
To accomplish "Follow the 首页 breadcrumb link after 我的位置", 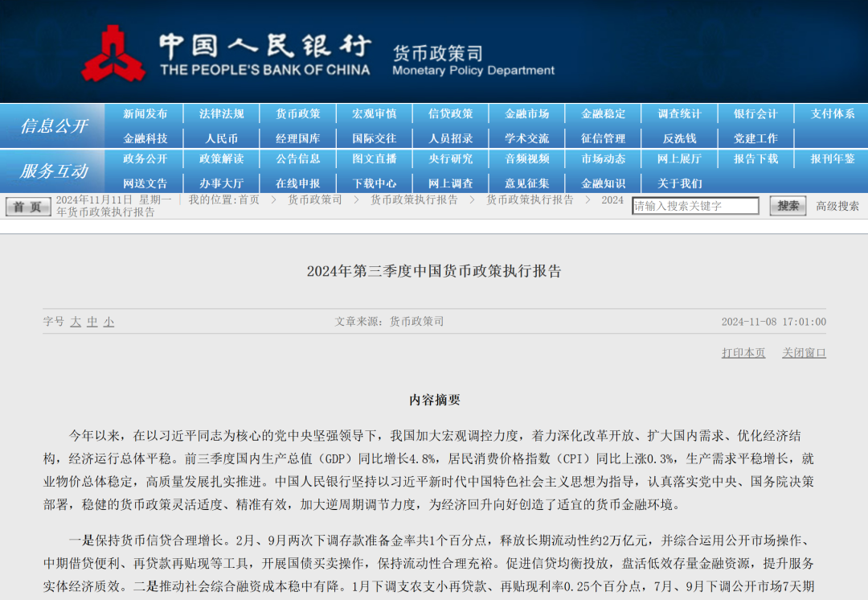I will coord(249,199).
